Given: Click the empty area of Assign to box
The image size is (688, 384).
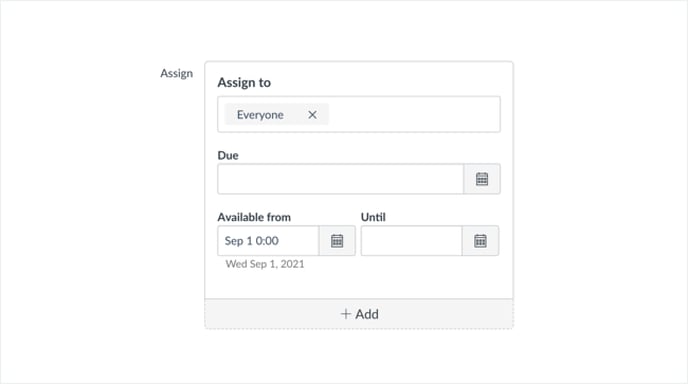Looking at the screenshot, I should click(414, 114).
